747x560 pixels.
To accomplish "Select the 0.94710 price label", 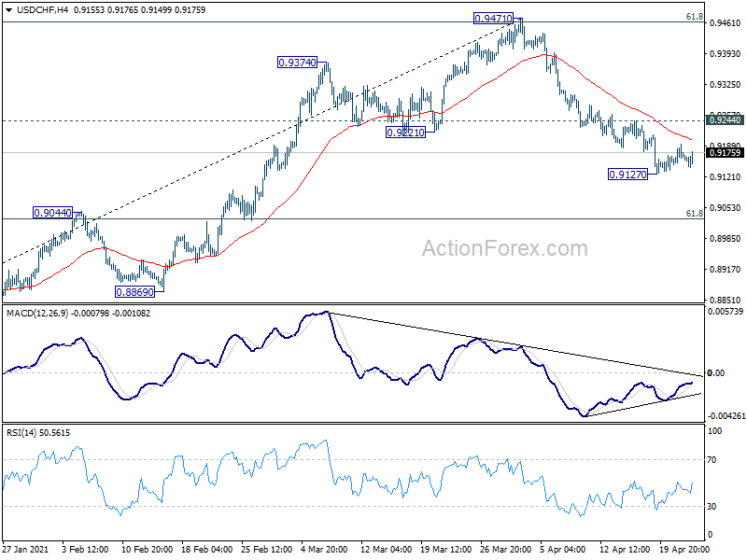I will click(x=494, y=19).
